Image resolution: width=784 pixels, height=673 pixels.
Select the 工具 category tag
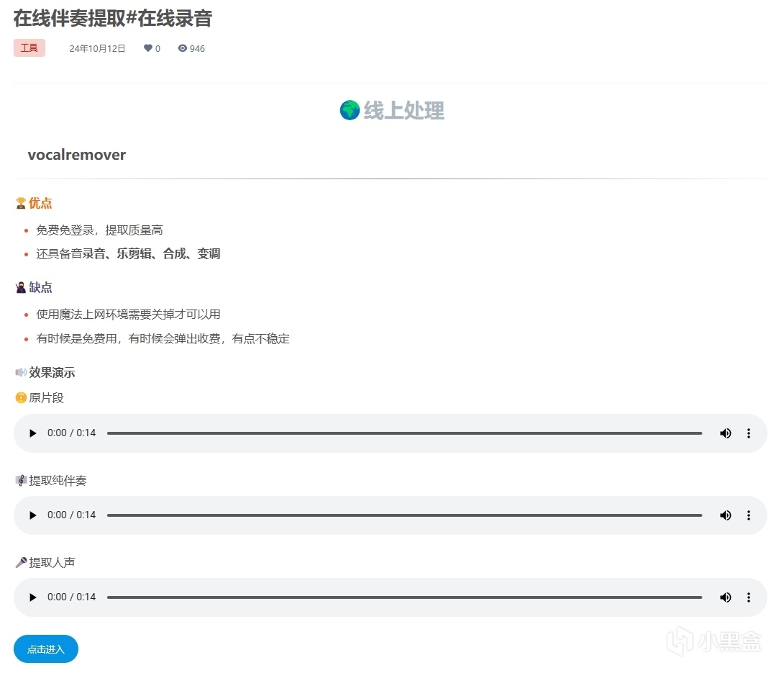pos(29,48)
